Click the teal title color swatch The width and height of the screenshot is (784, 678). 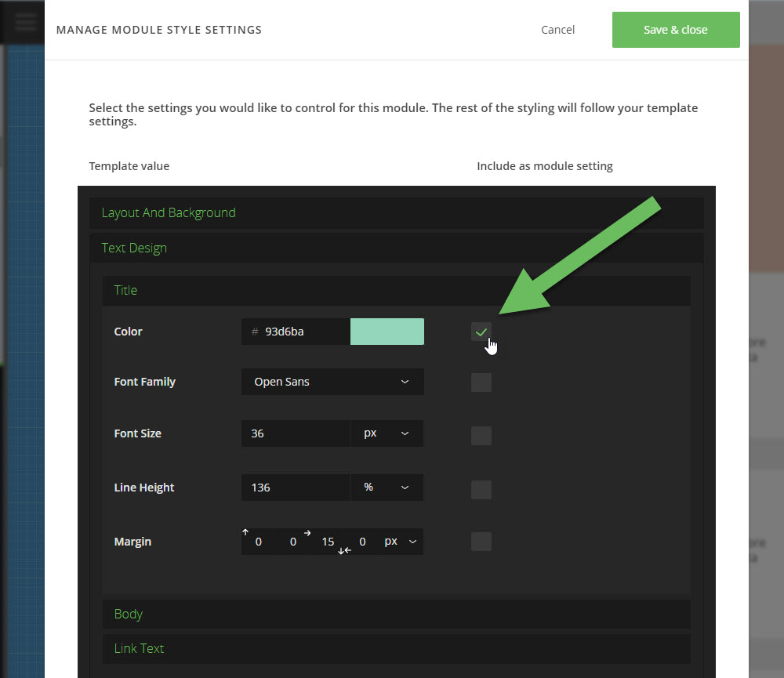point(387,332)
